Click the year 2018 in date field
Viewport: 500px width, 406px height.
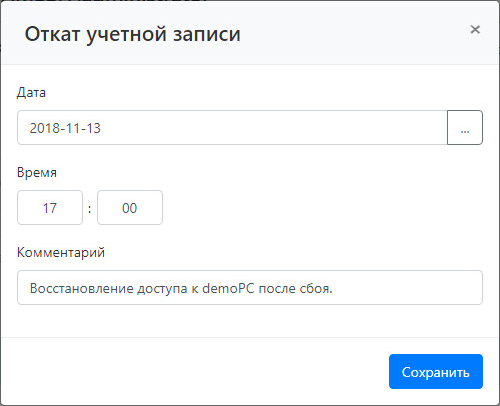pos(42,128)
